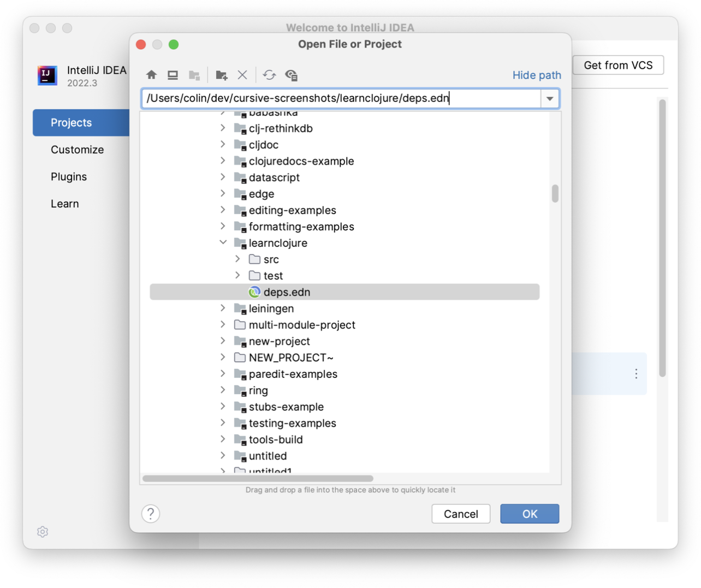Expand the src folder
Screen dimensions: 701x588
pyautogui.click(x=237, y=259)
